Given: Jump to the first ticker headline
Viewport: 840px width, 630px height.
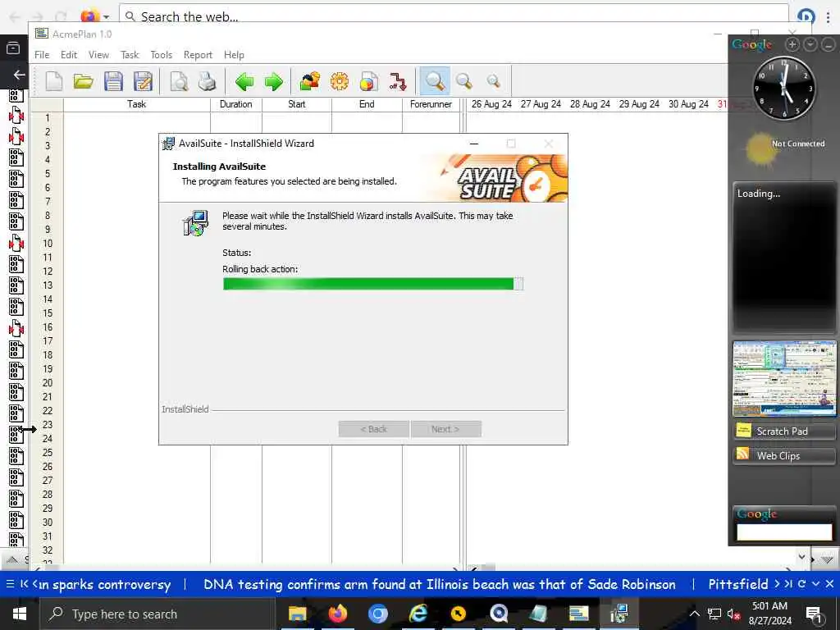Looking at the screenshot, I should pyautogui.click(x=24, y=584).
